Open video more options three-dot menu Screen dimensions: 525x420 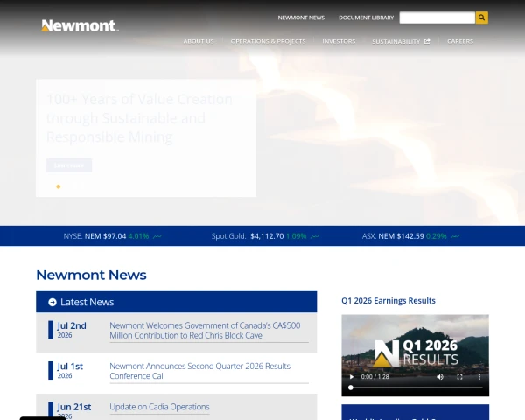(x=479, y=377)
